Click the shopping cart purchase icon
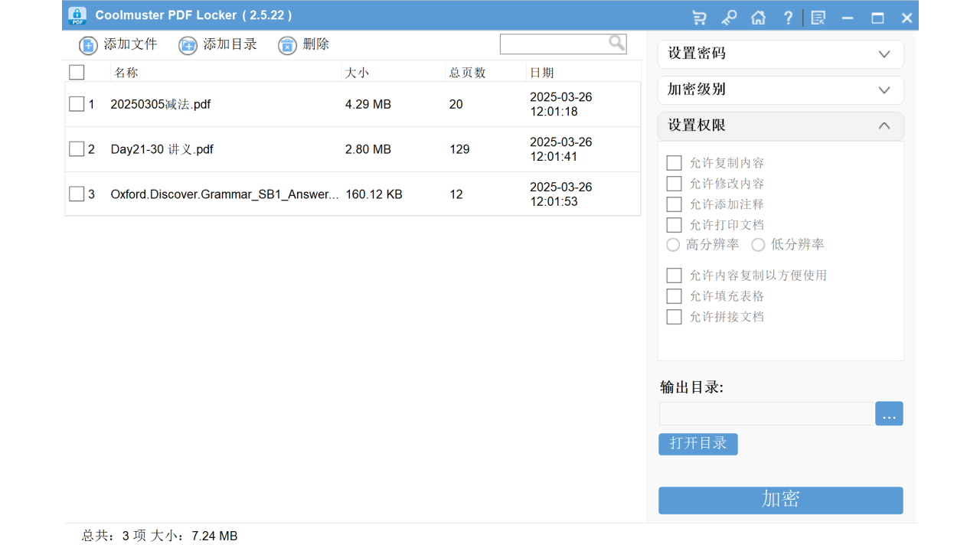The image size is (980, 551). click(699, 16)
